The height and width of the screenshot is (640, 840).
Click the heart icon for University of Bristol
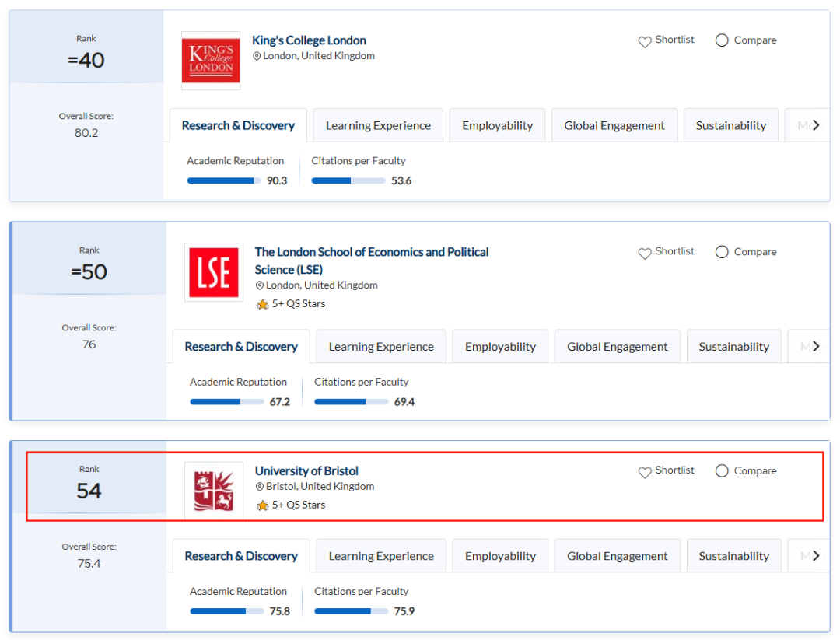[x=645, y=472]
